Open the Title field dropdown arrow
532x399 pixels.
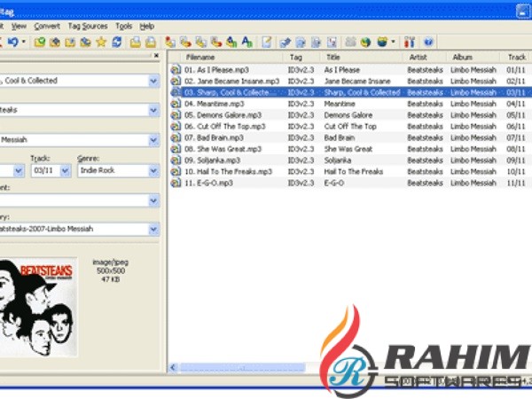153,81
